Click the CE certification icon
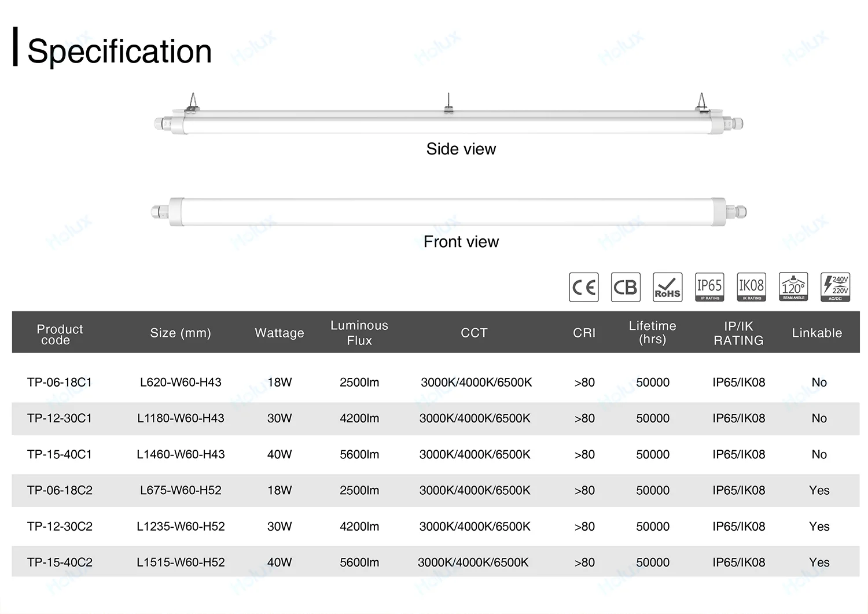The height and width of the screenshot is (614, 868). [584, 287]
